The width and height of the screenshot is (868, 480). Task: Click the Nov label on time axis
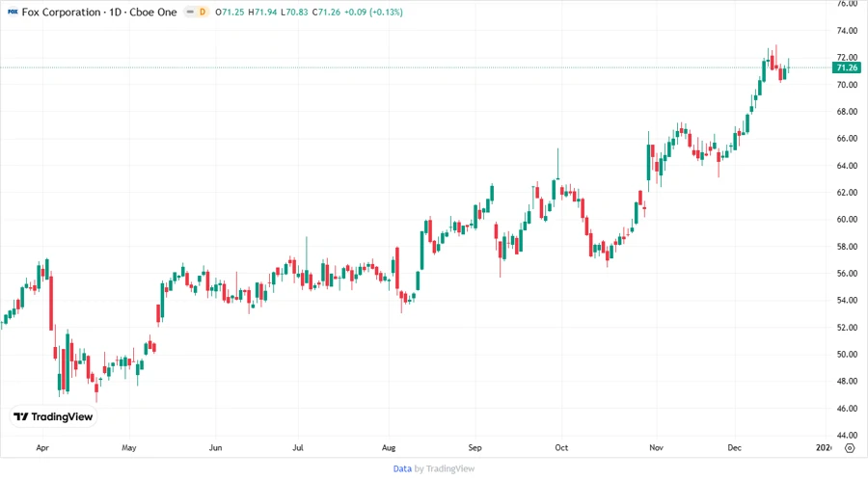tap(656, 447)
